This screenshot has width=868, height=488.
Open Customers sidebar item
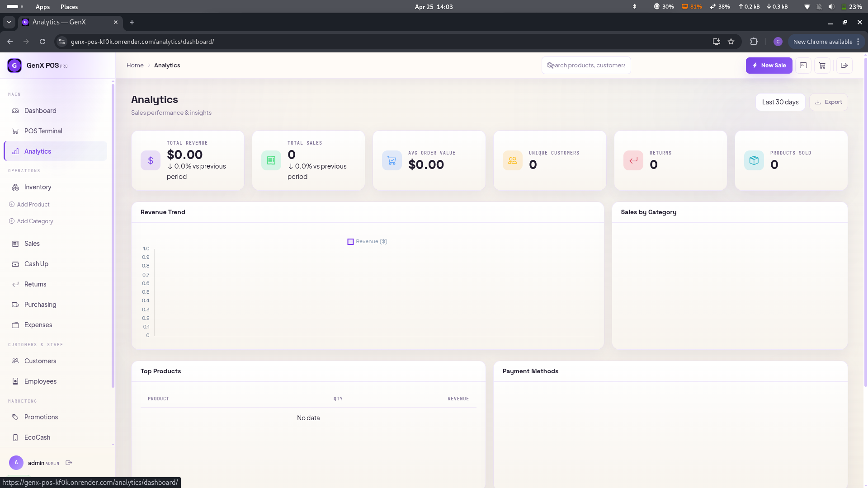(x=55, y=361)
